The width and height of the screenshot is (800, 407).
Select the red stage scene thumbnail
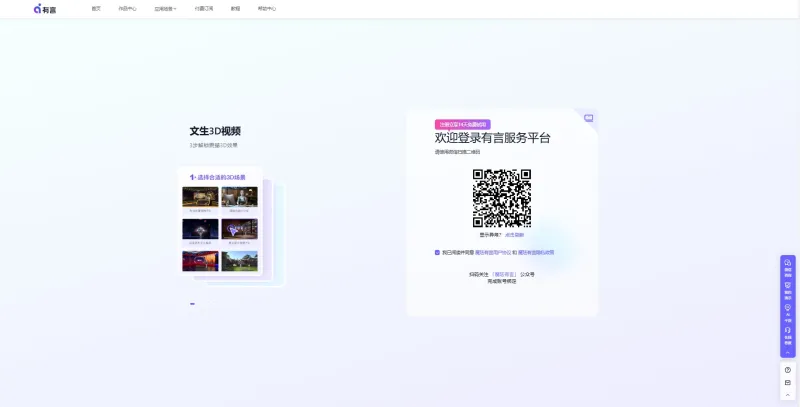click(200, 261)
